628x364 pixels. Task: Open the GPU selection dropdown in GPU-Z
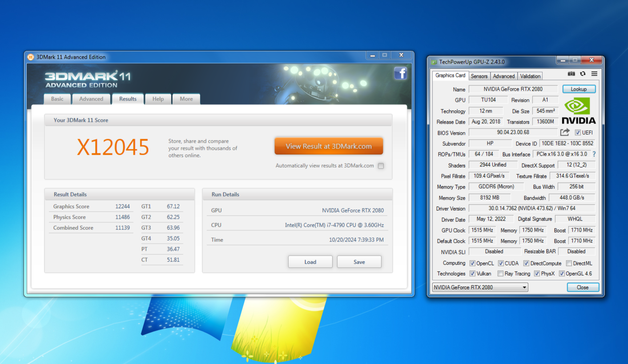480,287
